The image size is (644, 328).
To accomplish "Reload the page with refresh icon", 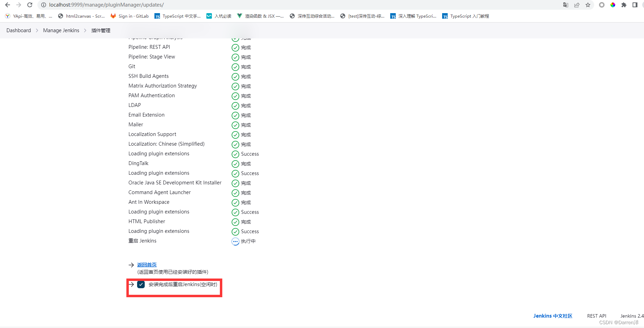I will tap(30, 5).
